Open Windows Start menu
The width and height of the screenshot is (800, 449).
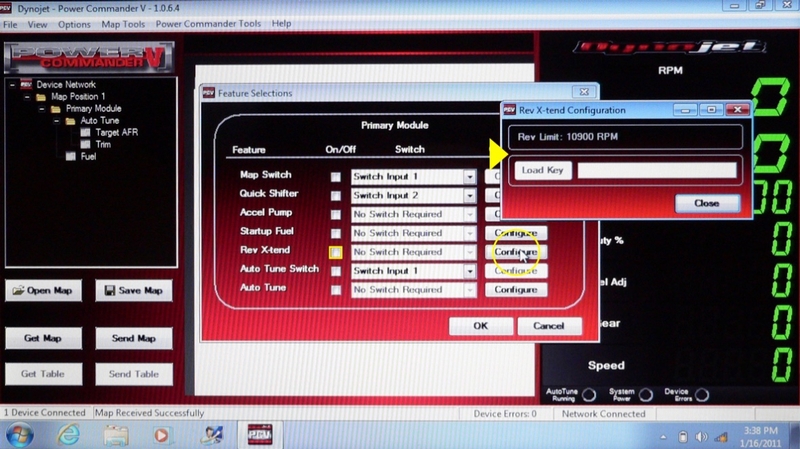(20, 434)
